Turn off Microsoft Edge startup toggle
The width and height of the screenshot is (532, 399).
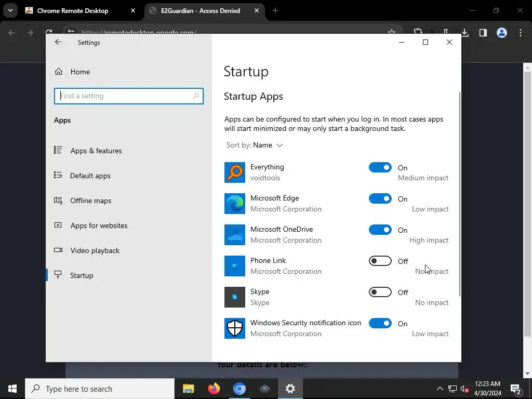click(x=380, y=199)
